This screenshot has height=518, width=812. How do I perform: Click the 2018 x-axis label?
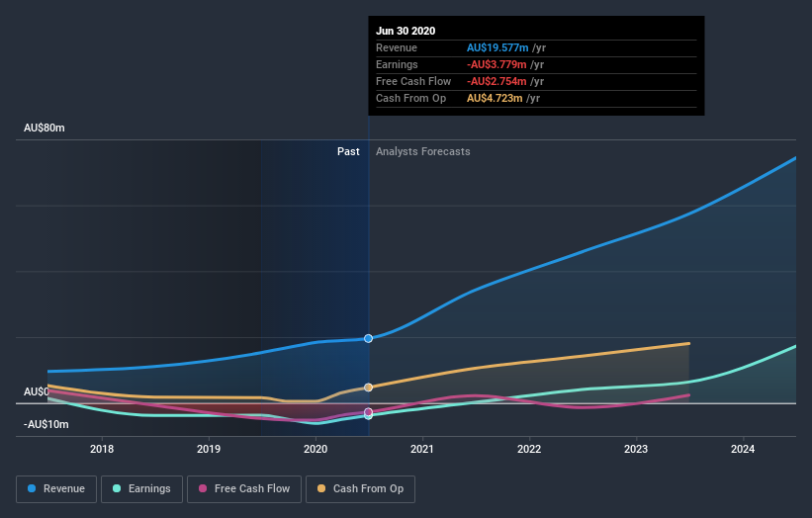pyautogui.click(x=102, y=449)
